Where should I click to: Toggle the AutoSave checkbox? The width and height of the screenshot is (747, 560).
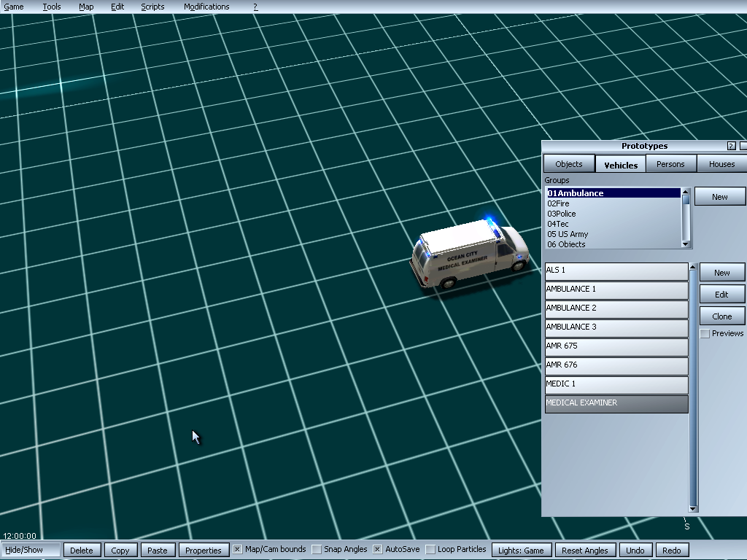(377, 550)
